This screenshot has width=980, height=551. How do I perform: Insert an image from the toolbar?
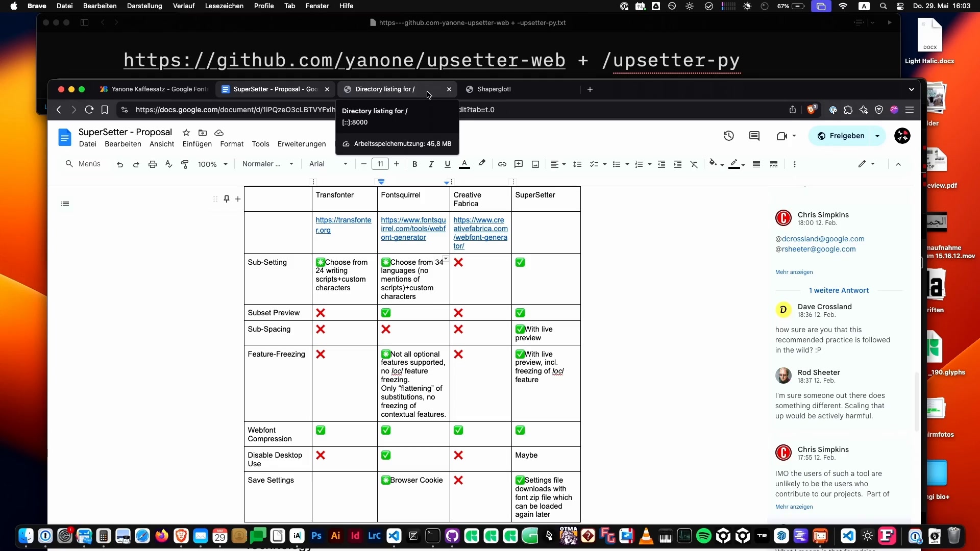pos(535,164)
